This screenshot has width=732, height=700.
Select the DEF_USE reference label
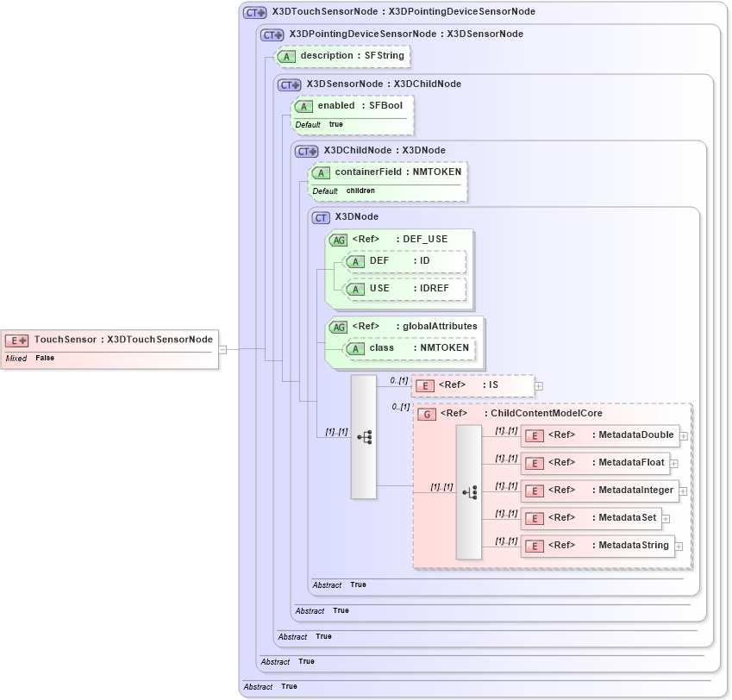tap(400, 239)
